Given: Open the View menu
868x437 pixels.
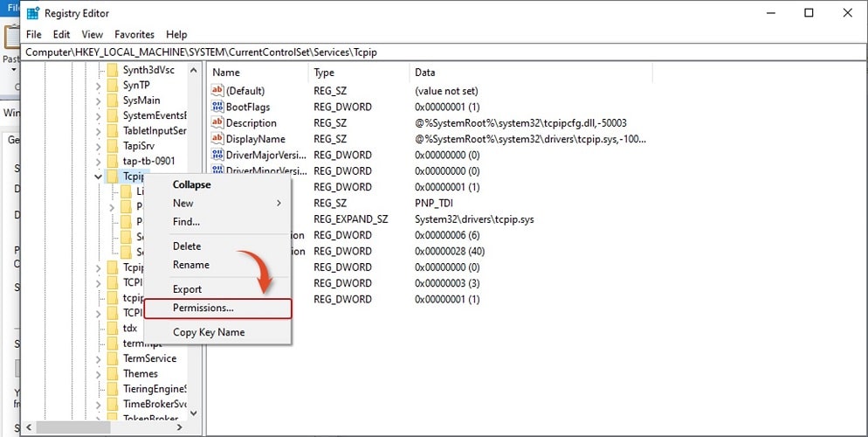Looking at the screenshot, I should point(92,34).
